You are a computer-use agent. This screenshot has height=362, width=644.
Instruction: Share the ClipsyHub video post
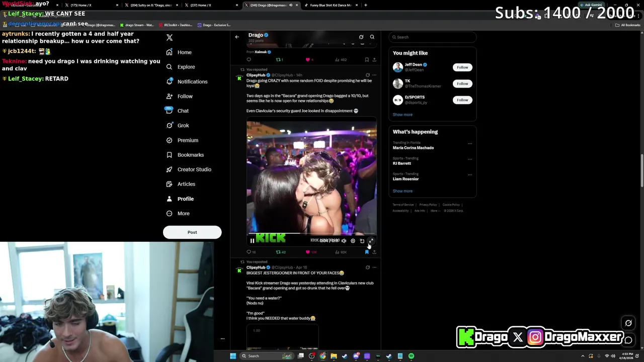pyautogui.click(x=374, y=252)
